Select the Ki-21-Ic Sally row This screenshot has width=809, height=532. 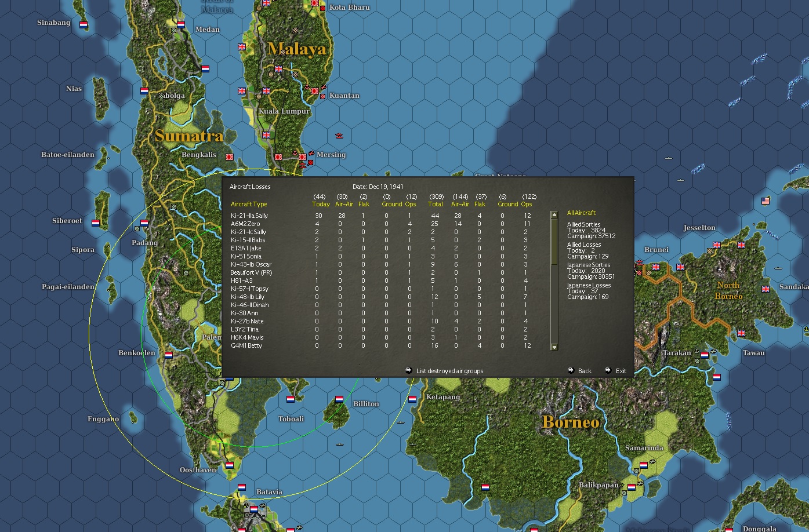[381, 232]
